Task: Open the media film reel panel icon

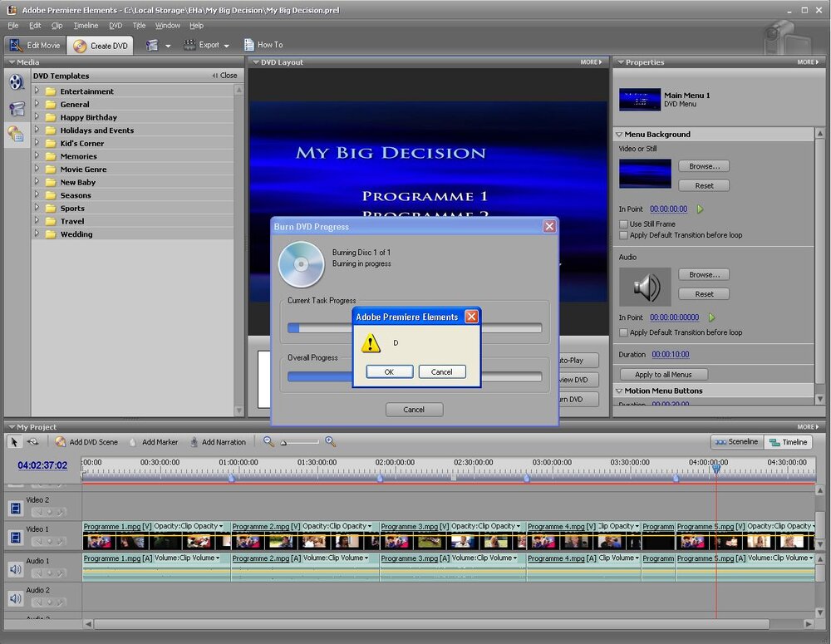Action: click(17, 82)
